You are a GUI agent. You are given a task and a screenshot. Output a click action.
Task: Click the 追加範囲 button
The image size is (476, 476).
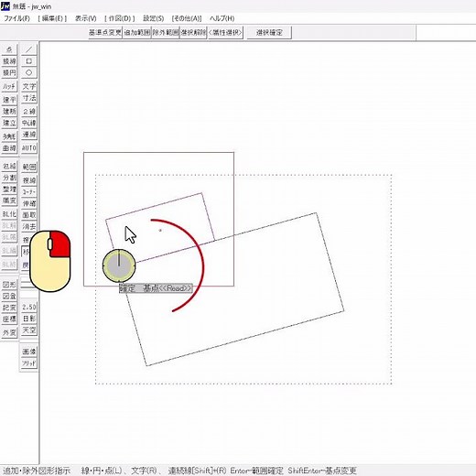point(137,32)
